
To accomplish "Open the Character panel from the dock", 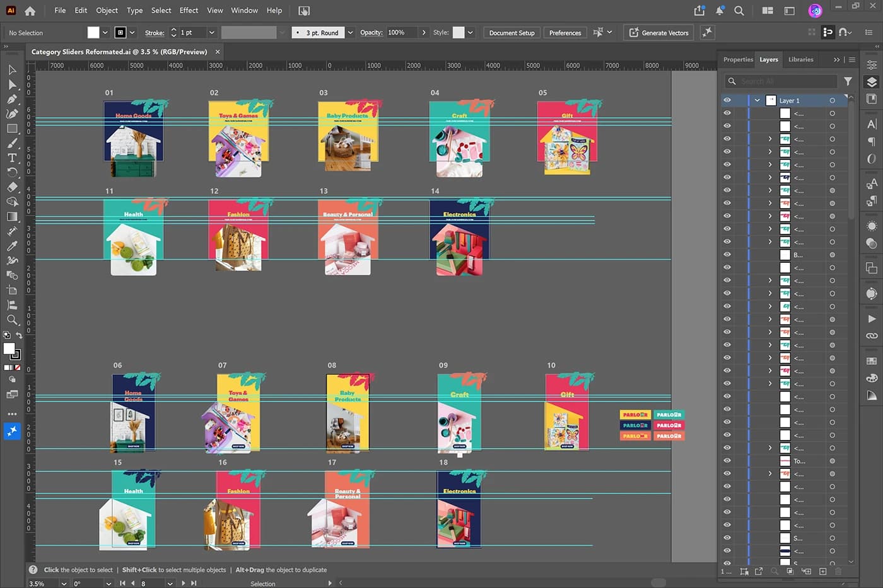I will [872, 124].
